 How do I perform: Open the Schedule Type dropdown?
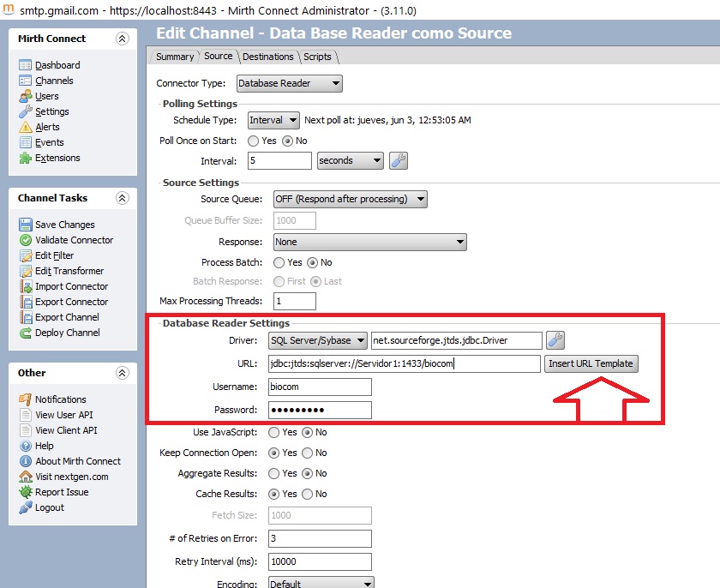[273, 120]
